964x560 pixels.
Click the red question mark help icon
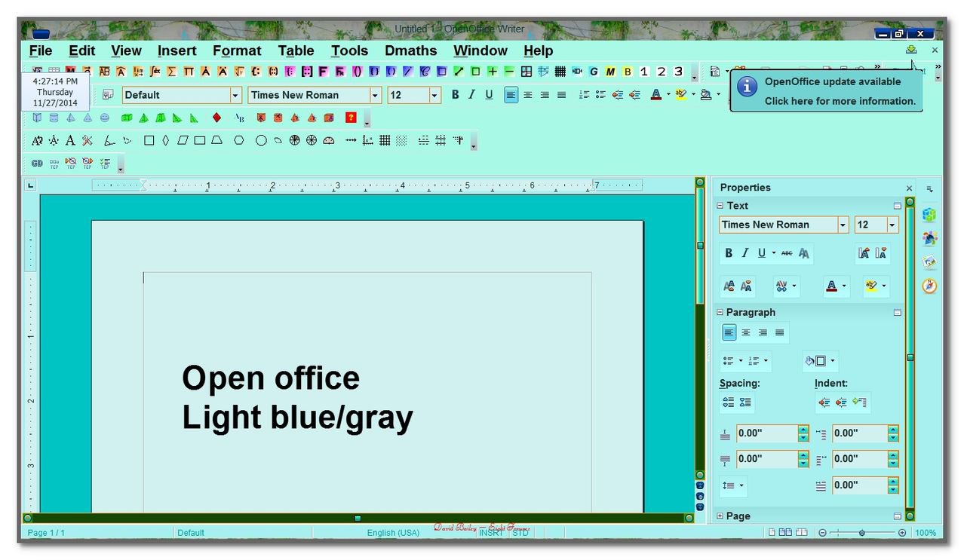[351, 118]
